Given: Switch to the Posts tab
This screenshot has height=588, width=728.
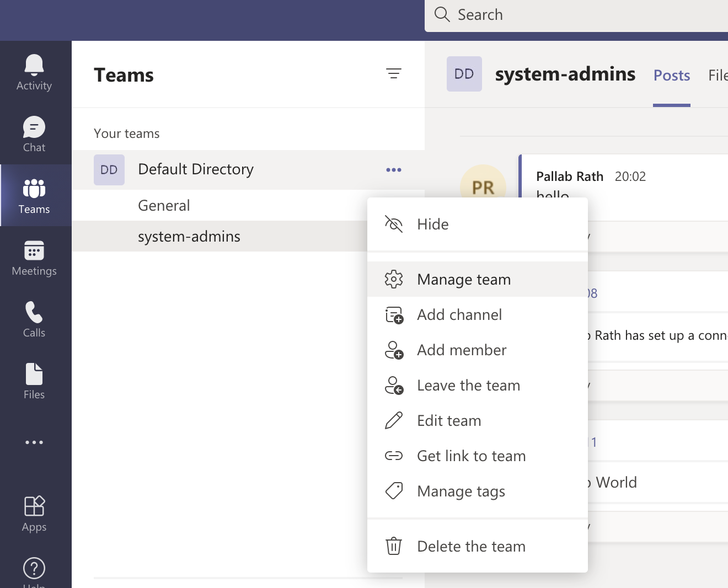Looking at the screenshot, I should click(672, 75).
